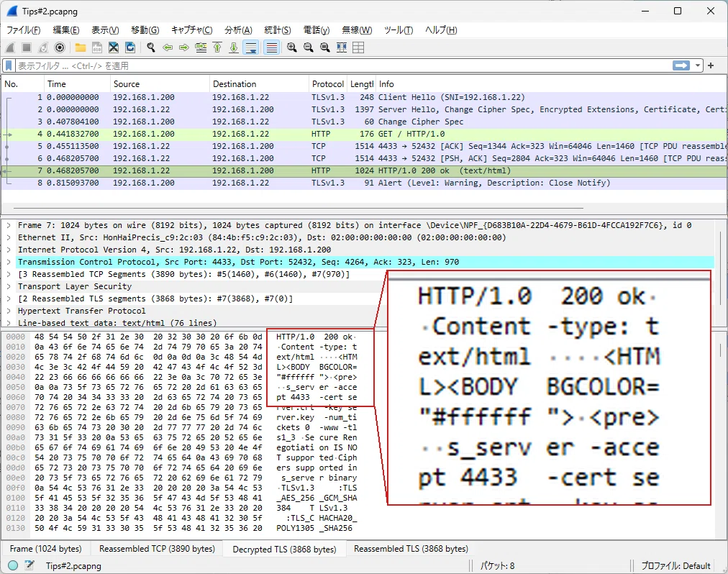
Task: Apply the display filter arrow button
Action: (x=681, y=65)
